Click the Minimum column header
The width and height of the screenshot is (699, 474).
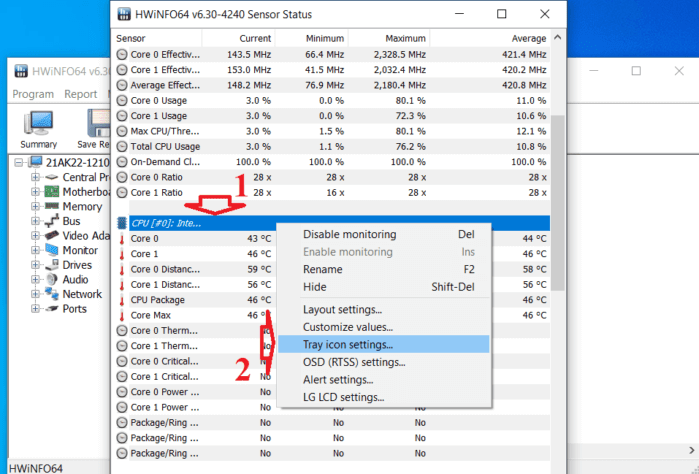pyautogui.click(x=312, y=38)
